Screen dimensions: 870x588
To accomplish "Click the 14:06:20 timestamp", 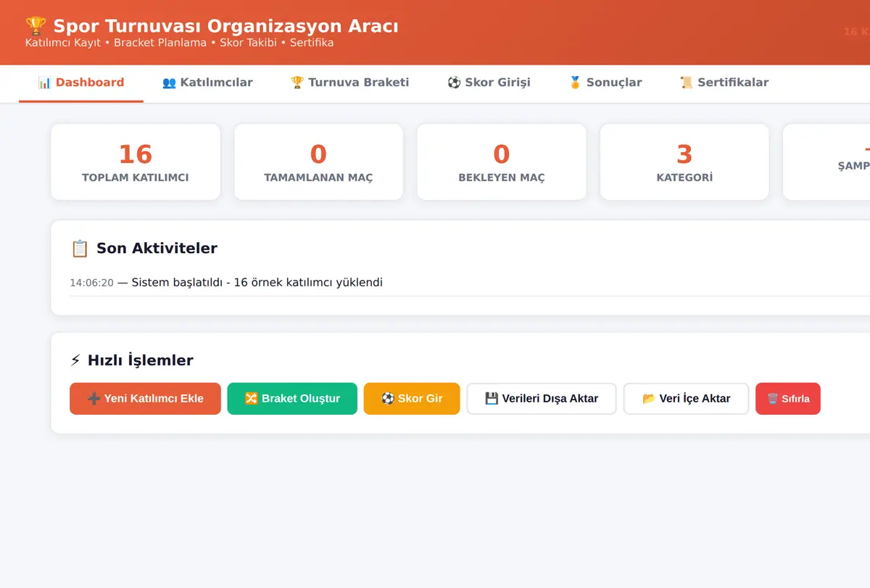I will (91, 283).
